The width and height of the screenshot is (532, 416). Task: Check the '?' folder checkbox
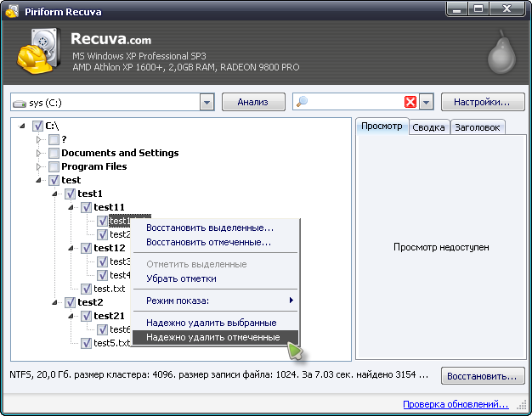[x=54, y=139]
